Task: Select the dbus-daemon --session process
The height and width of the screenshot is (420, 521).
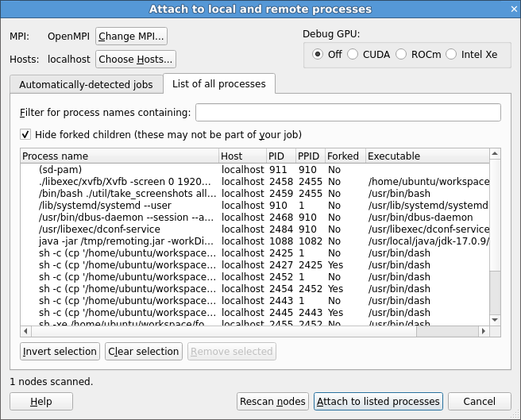Action: tap(255, 218)
